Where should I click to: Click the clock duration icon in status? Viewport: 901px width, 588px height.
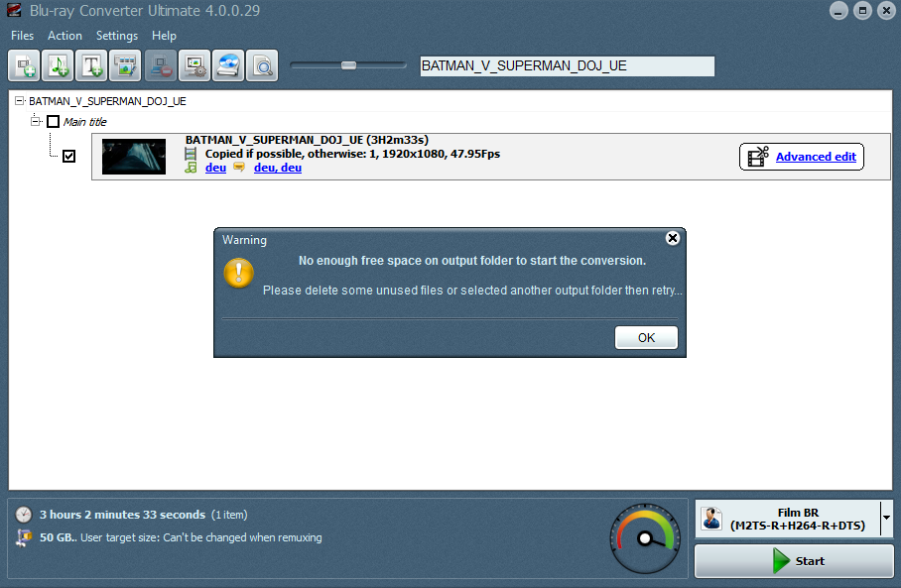coord(24,515)
